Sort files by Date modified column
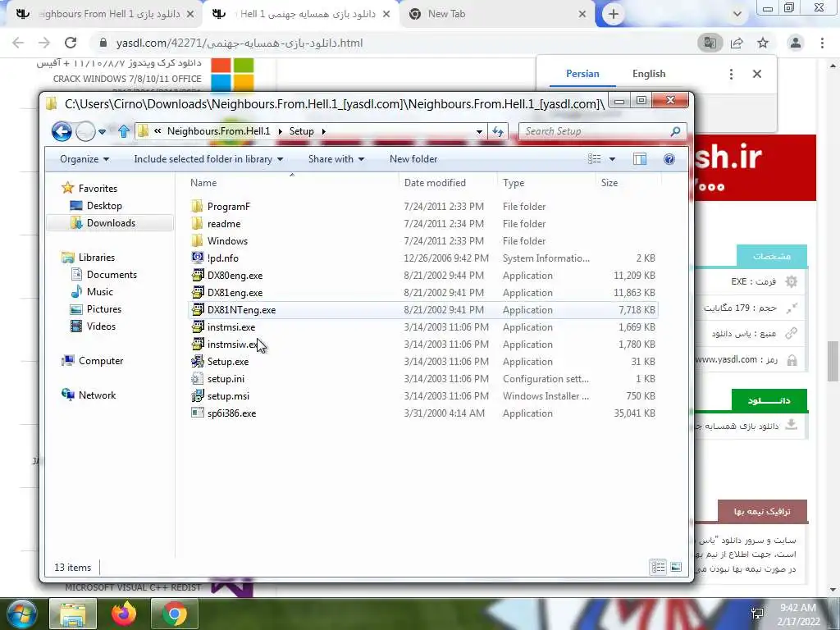The height and width of the screenshot is (630, 840). (x=435, y=183)
